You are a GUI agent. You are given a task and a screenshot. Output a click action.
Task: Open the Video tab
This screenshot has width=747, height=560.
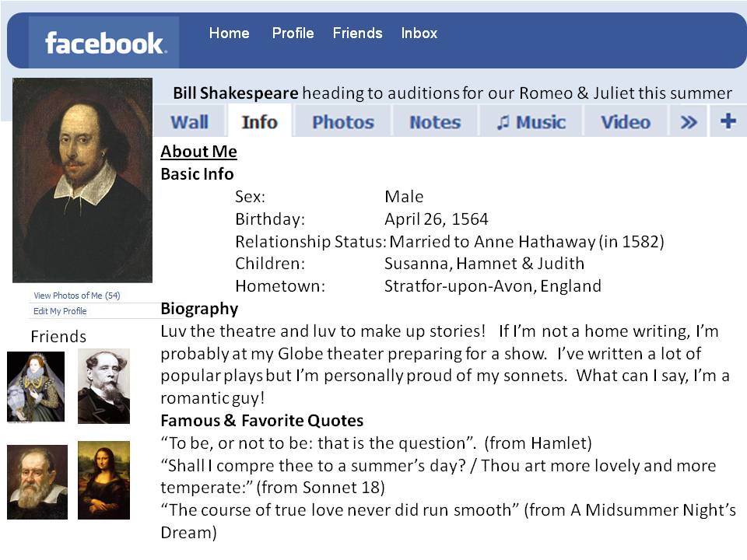(x=626, y=122)
